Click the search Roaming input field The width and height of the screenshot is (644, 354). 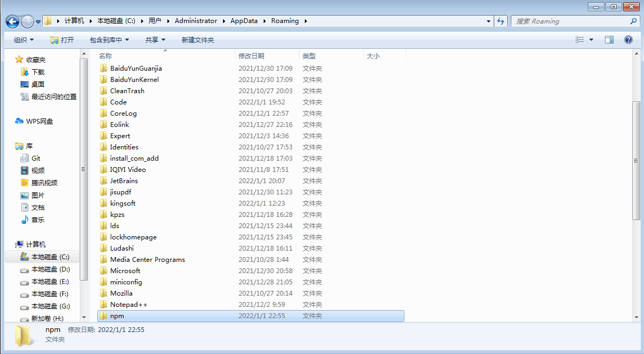tap(569, 21)
